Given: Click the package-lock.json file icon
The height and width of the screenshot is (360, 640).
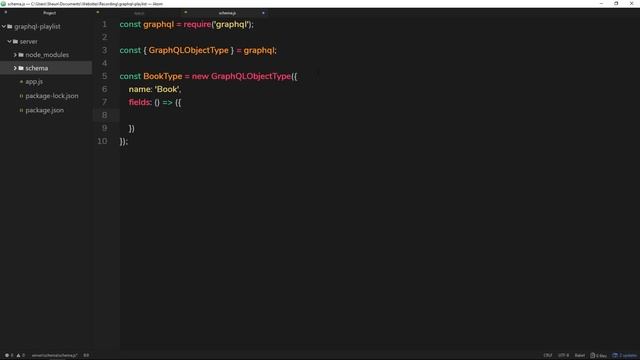Looking at the screenshot, I should click(x=21, y=96).
